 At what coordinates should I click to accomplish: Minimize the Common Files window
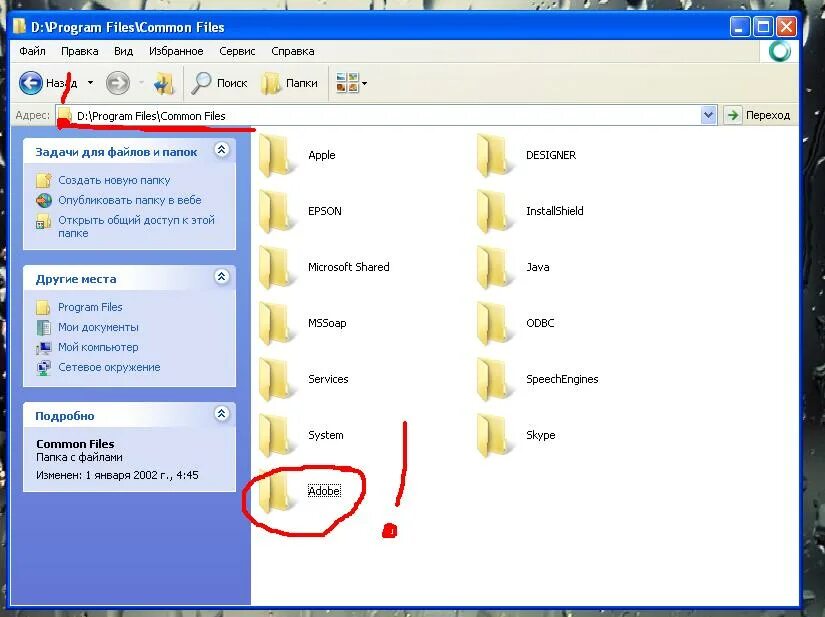(x=739, y=26)
